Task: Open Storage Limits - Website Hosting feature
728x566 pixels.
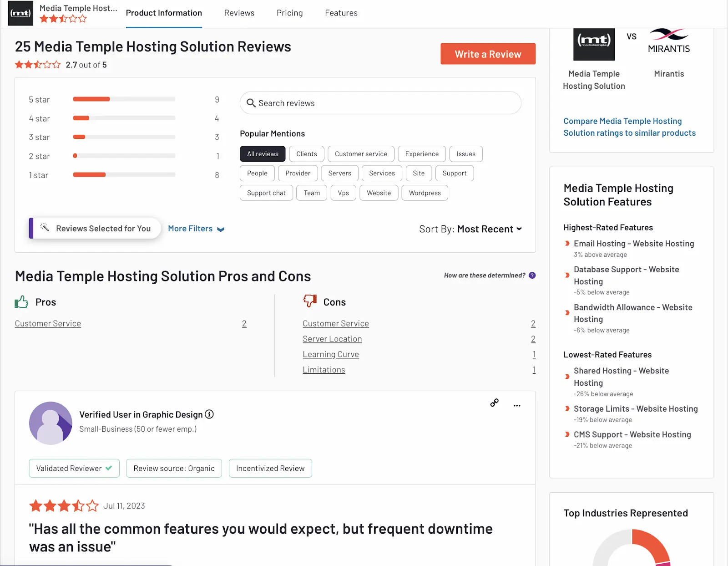Action: point(636,409)
